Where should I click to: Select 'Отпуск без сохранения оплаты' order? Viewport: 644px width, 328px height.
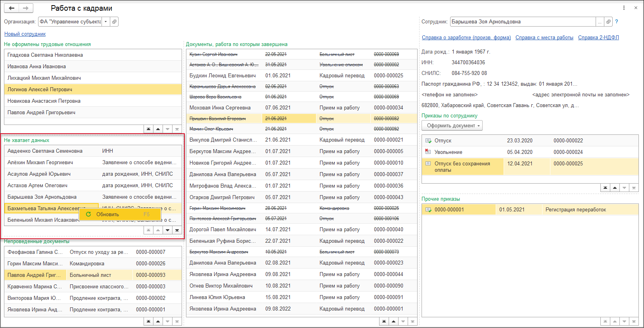(530, 167)
